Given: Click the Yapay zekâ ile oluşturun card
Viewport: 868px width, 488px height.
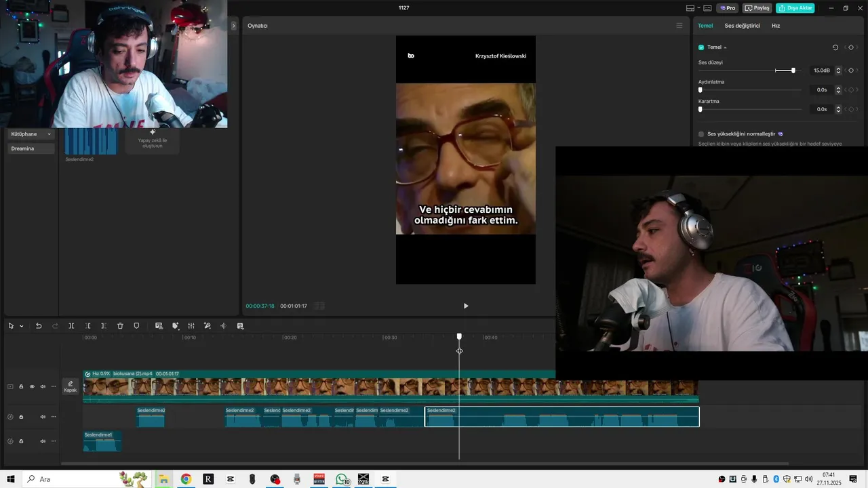Looking at the screenshot, I should 153,140.
